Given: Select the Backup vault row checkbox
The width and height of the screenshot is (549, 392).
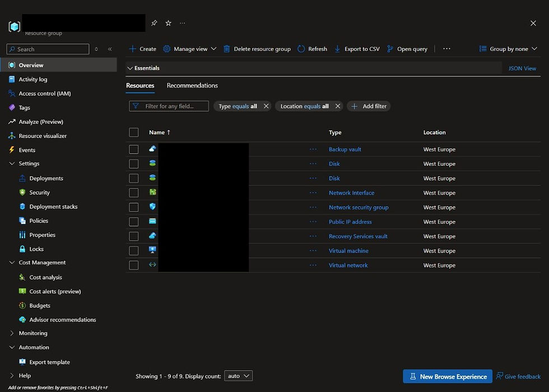Looking at the screenshot, I should [x=134, y=150].
